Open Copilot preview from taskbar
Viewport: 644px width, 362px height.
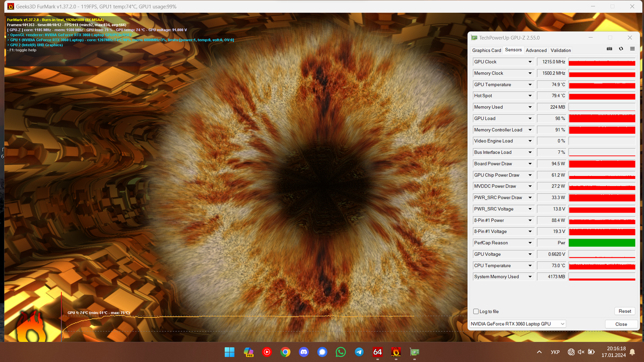[249, 352]
